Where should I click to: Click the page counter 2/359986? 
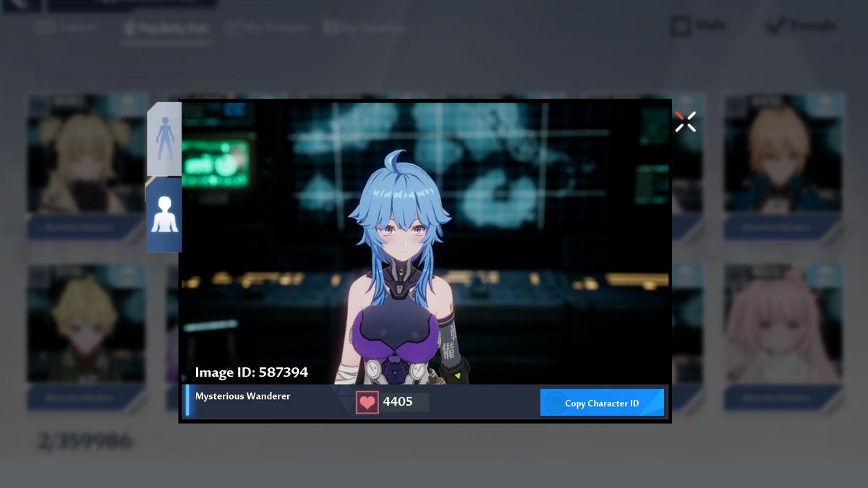85,441
